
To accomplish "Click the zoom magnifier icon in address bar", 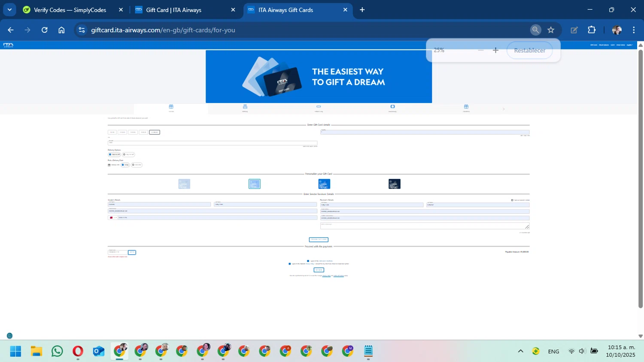I will (535, 30).
